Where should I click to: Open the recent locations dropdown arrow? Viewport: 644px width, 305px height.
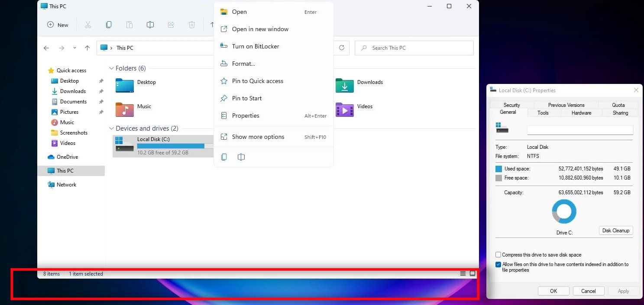point(74,48)
